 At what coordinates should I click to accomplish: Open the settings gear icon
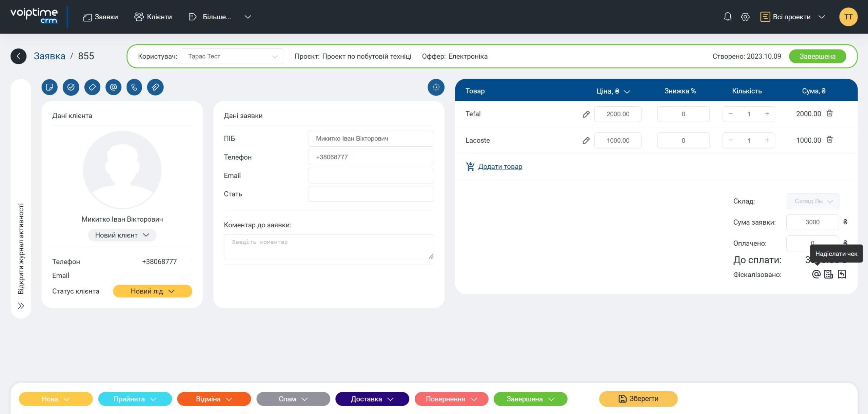click(745, 17)
